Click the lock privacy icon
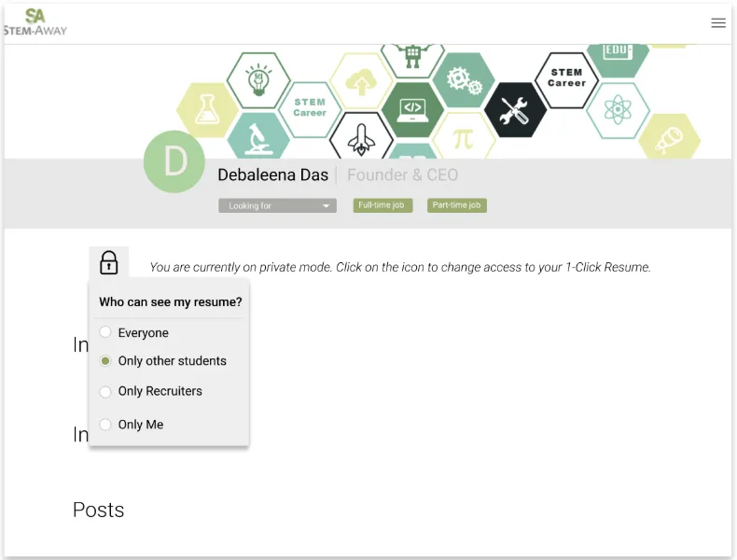This screenshot has height=560, width=737. coord(109,263)
